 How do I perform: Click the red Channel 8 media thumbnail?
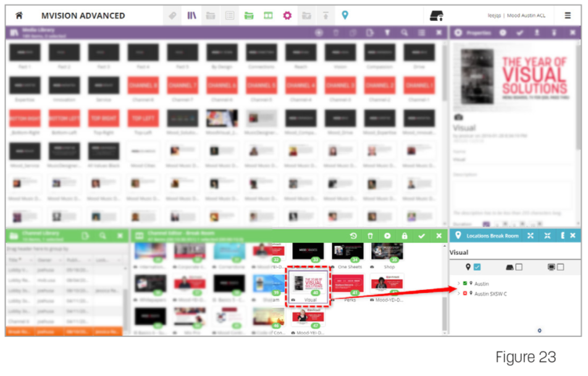coord(143,85)
